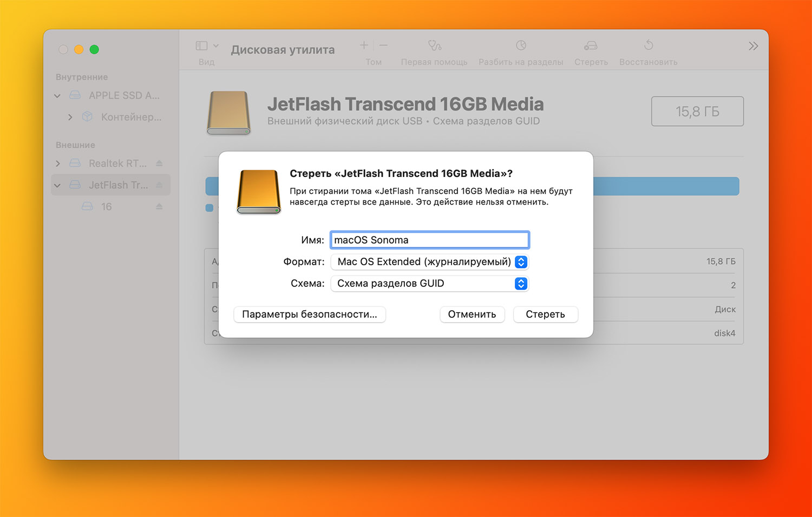This screenshot has width=812, height=517.
Task: Cancel the erase dialog
Action: coord(472,315)
